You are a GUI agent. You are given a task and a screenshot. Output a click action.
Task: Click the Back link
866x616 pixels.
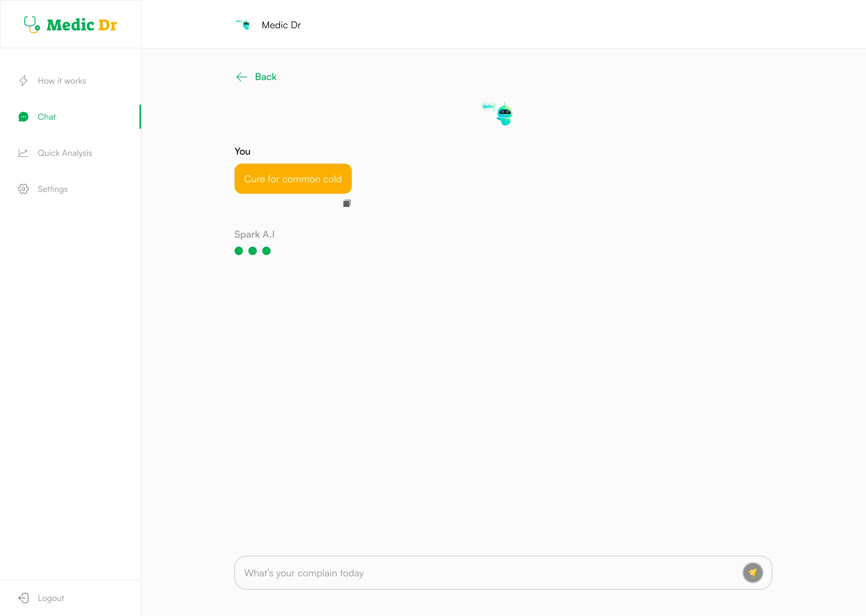[266, 77]
